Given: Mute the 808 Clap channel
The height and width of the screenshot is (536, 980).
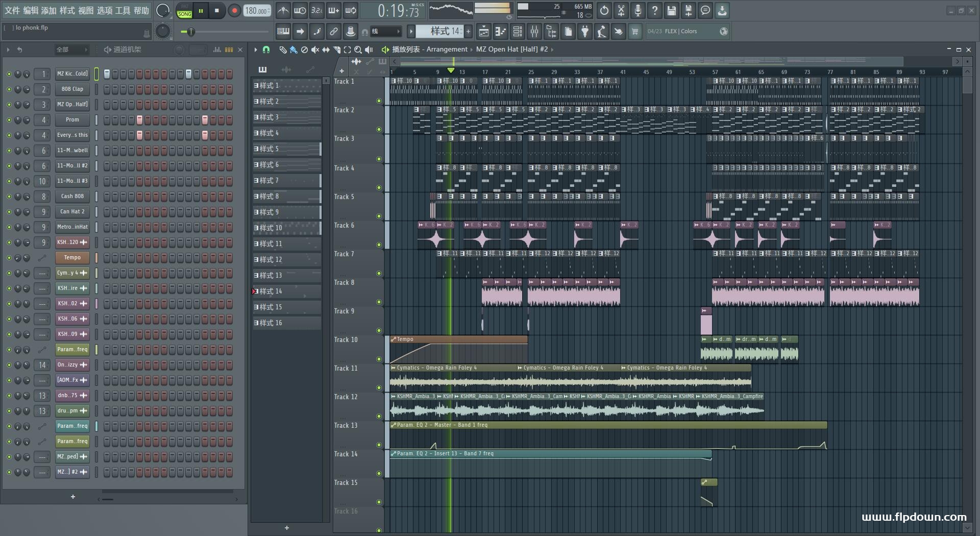Looking at the screenshot, I should [9, 89].
